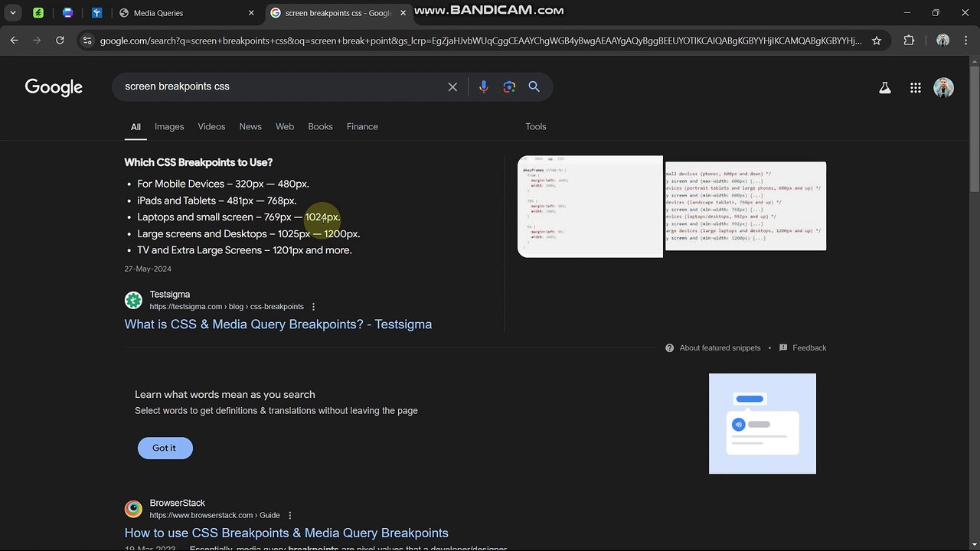Viewport: 980px width, 551px height.
Task: Click the testsigma.com breadcrumb URL text
Action: point(227,307)
